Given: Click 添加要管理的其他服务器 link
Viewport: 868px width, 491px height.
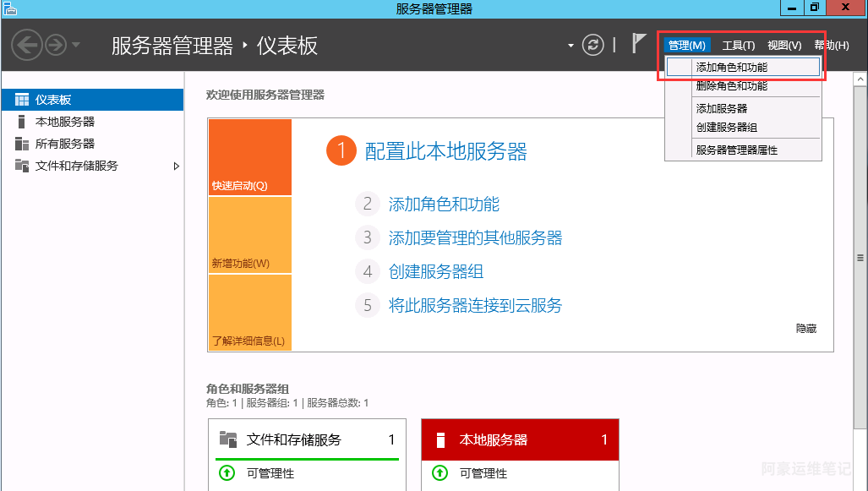Looking at the screenshot, I should tap(475, 238).
